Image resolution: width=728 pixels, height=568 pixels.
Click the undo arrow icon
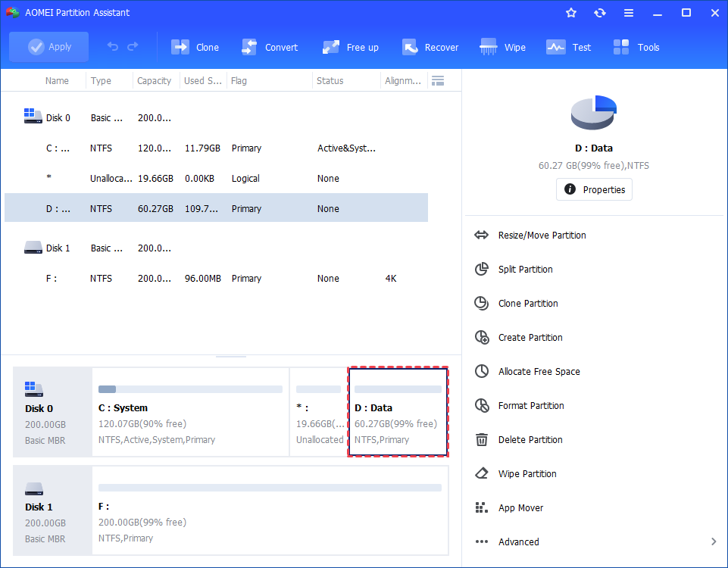click(x=113, y=47)
